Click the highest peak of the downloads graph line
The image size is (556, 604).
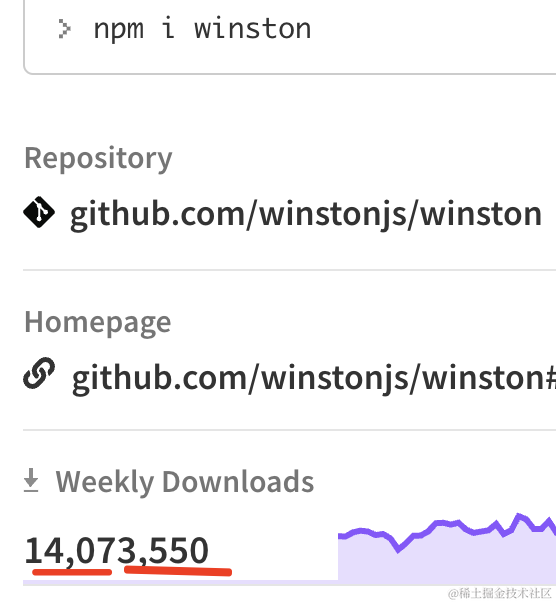519,516
